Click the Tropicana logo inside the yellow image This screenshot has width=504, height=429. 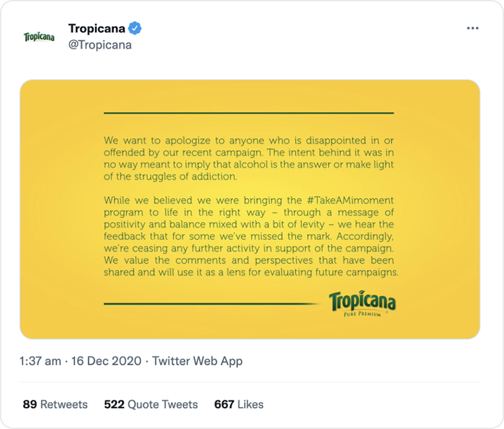pos(362,302)
